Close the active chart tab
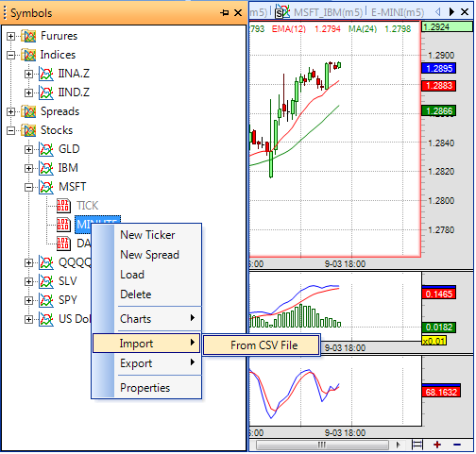This screenshot has width=476, height=454. pos(465,12)
